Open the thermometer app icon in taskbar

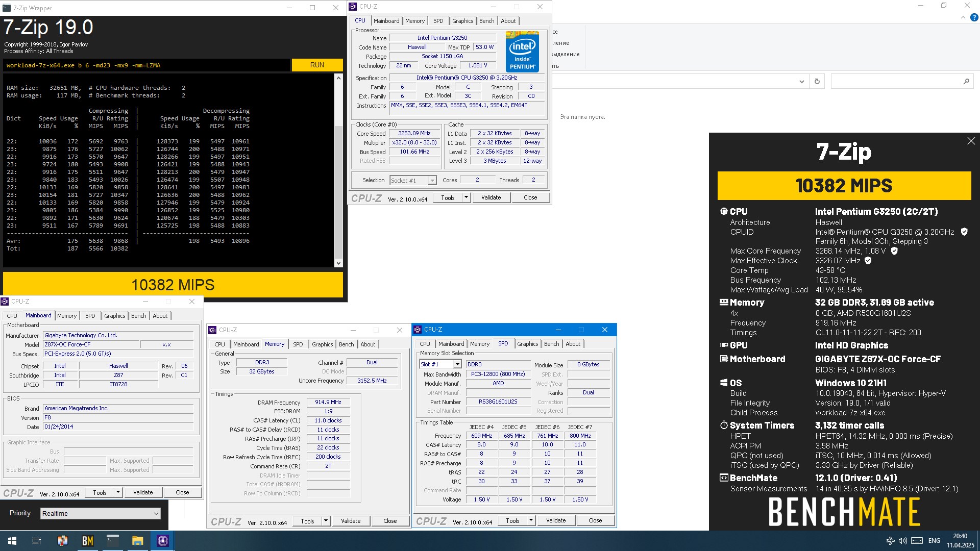63,541
